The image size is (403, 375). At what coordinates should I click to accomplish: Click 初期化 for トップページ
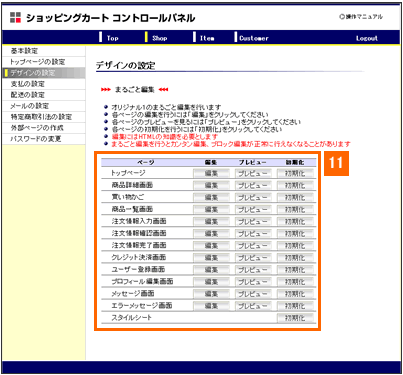pos(295,173)
